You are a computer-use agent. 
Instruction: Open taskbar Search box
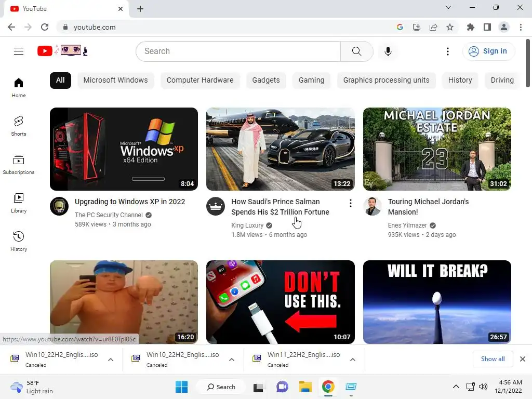tap(221, 387)
